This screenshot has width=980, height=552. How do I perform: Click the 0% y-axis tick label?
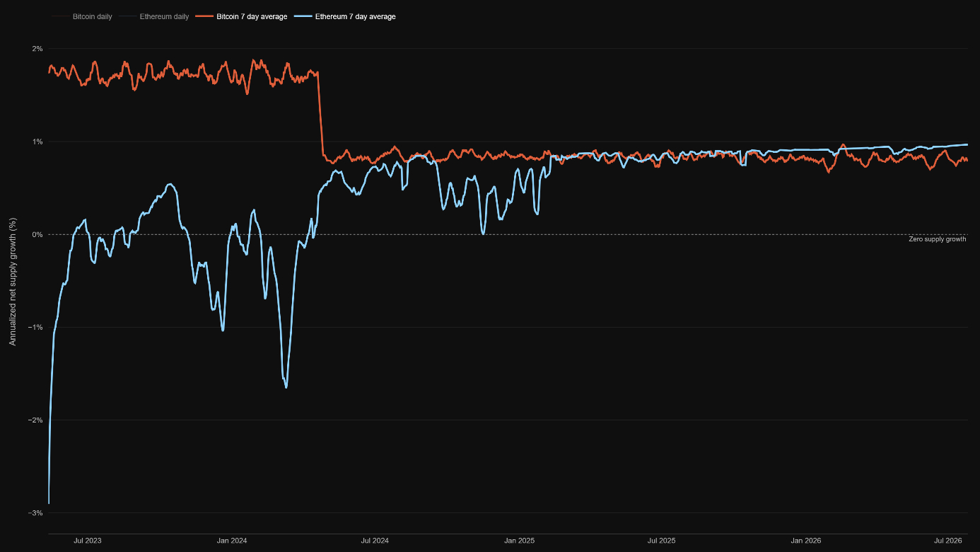tap(37, 234)
